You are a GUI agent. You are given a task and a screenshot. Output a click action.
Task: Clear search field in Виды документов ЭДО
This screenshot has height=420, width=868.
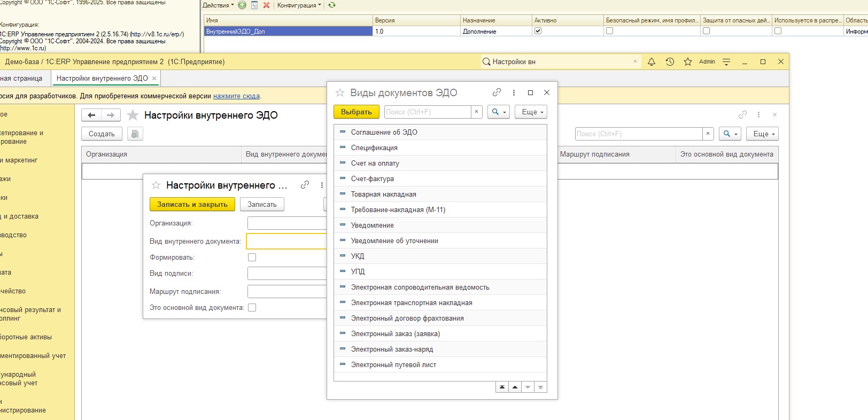point(476,112)
